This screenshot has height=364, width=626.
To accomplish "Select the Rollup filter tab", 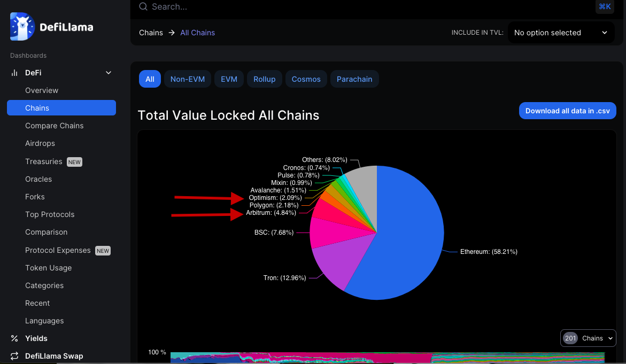I will 264,79.
